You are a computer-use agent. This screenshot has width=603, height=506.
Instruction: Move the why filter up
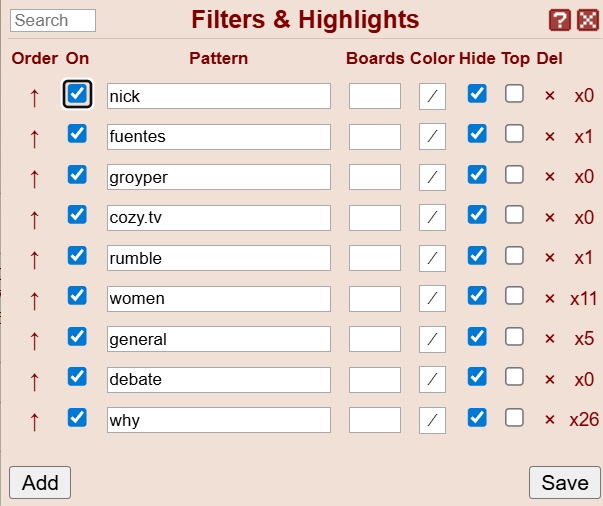(x=35, y=421)
